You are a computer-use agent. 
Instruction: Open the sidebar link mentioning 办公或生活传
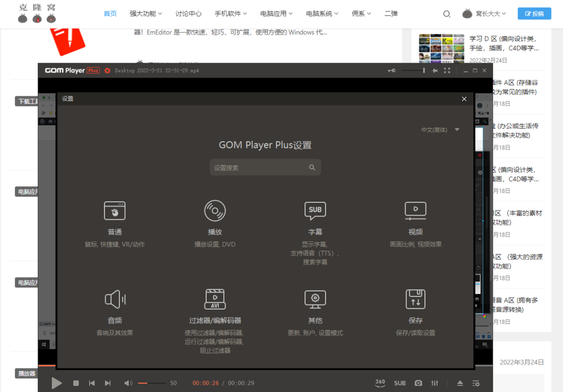point(516,130)
